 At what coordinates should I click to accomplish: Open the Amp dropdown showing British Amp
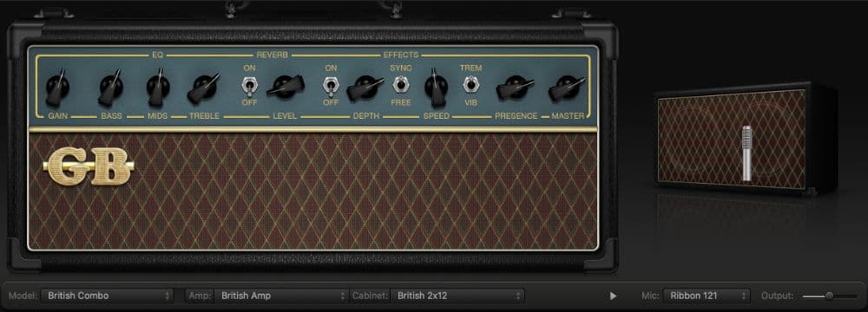[x=282, y=296]
